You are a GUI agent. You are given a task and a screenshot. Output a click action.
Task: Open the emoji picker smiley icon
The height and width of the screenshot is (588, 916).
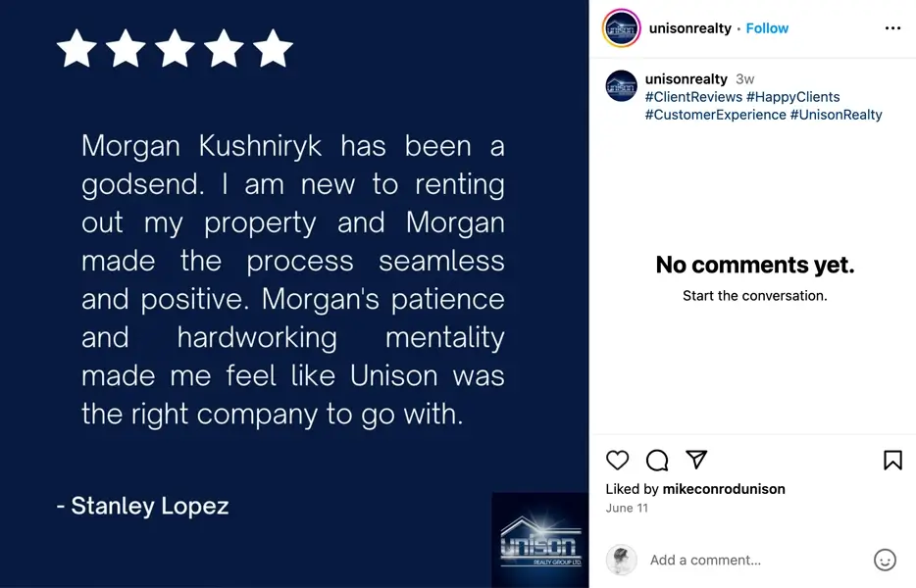[885, 560]
